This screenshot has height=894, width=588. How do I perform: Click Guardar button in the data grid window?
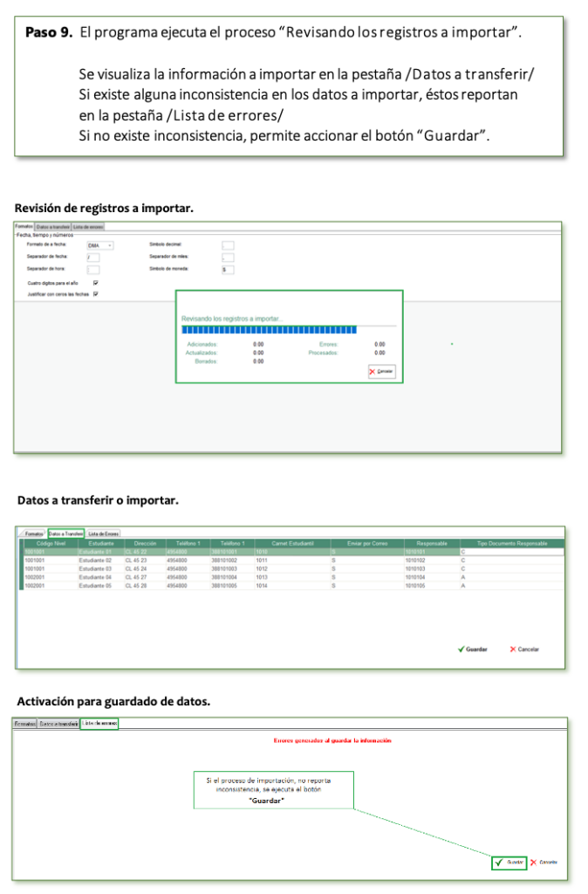(x=473, y=649)
